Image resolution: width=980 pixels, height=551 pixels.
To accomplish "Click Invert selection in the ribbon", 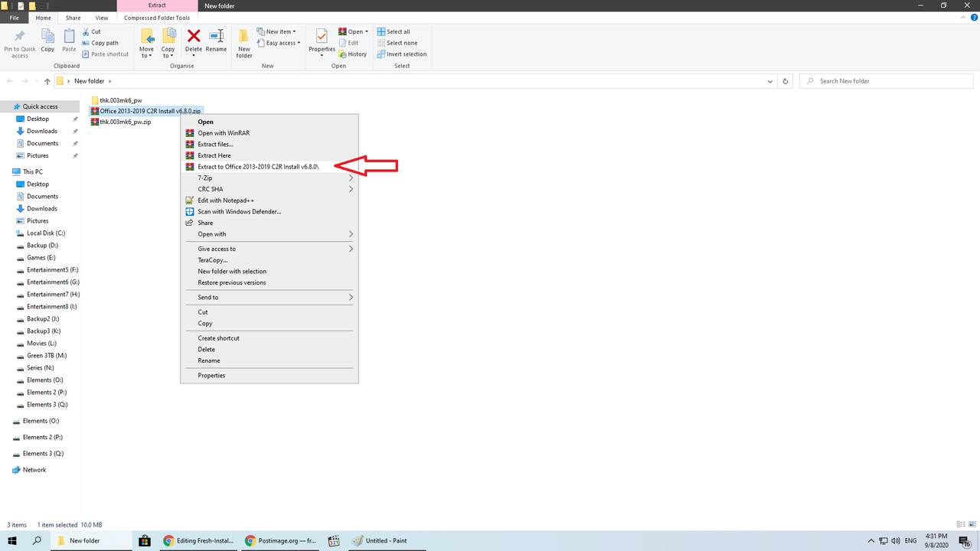I will (401, 54).
